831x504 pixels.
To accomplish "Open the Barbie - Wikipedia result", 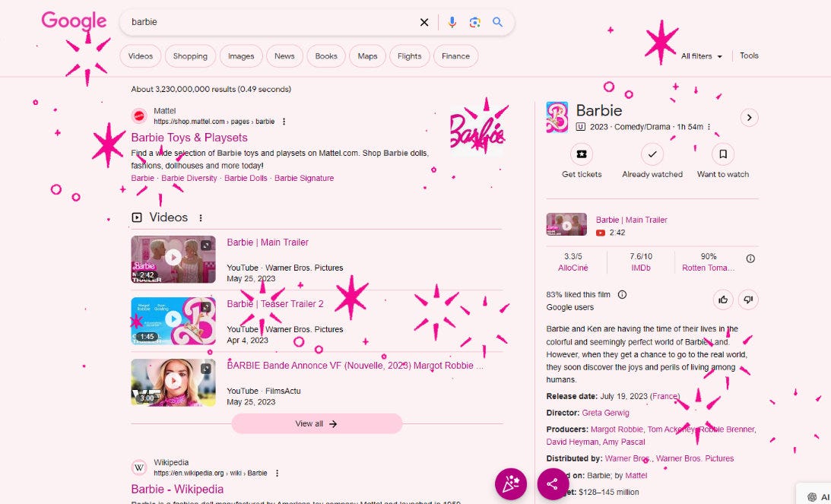I will tap(177, 489).
